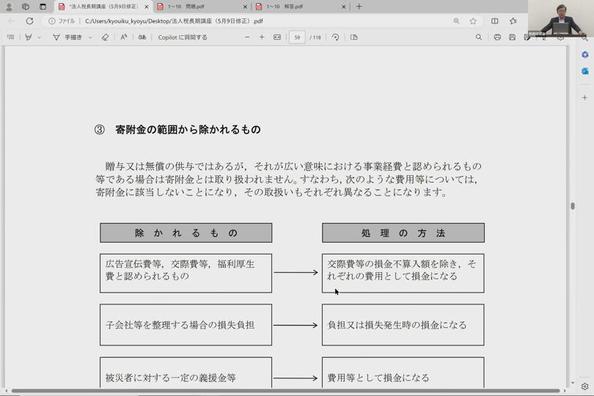This screenshot has width=594, height=396.
Task: Click Copilot に質問する button
Action: pyautogui.click(x=183, y=37)
